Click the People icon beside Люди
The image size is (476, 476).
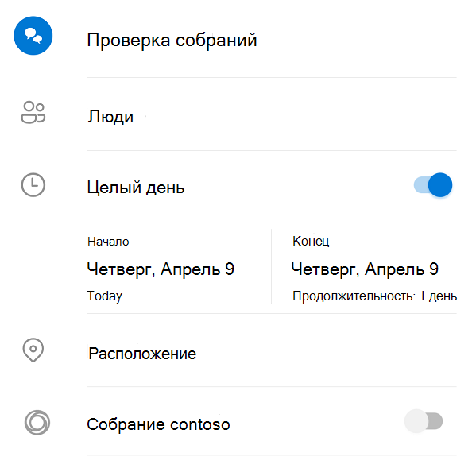point(33,112)
